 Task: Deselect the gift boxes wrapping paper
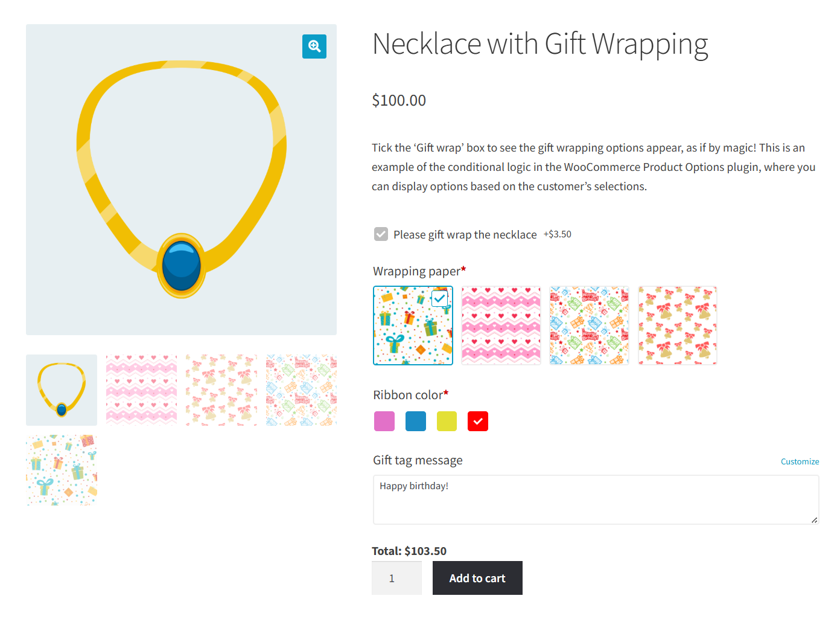point(413,326)
